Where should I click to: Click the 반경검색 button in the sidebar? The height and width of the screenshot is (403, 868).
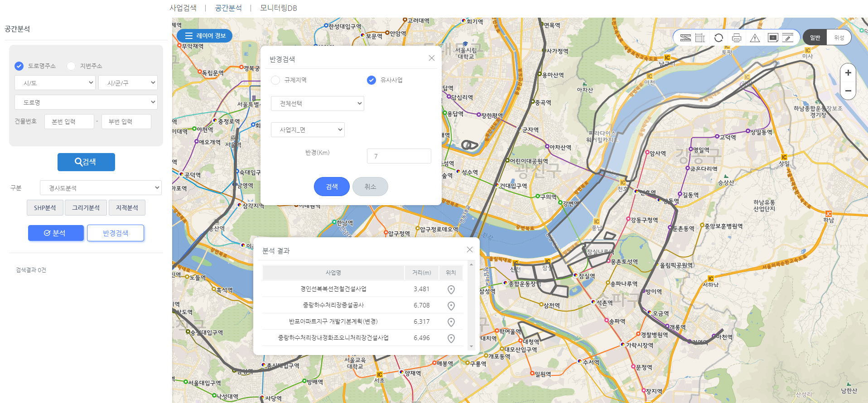point(116,233)
